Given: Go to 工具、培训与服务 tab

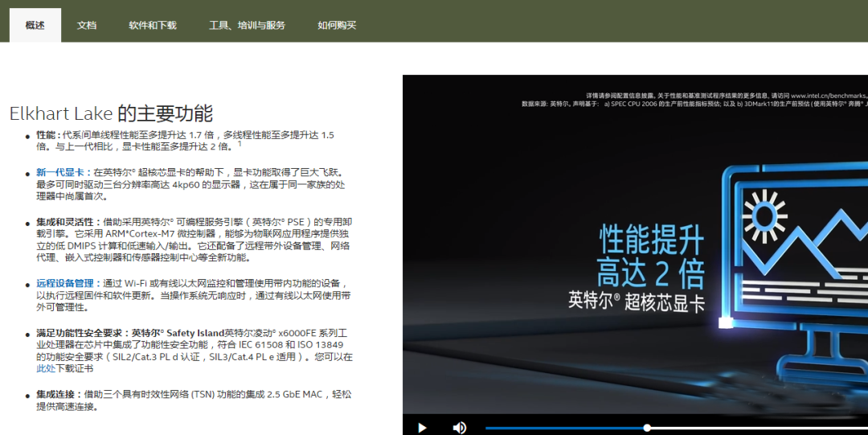Looking at the screenshot, I should coord(247,25).
